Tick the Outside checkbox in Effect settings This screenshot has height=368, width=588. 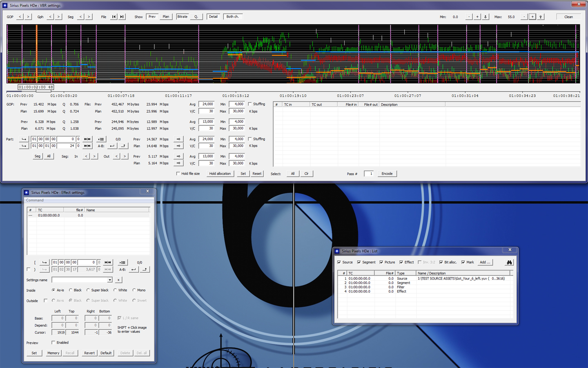pos(46,301)
